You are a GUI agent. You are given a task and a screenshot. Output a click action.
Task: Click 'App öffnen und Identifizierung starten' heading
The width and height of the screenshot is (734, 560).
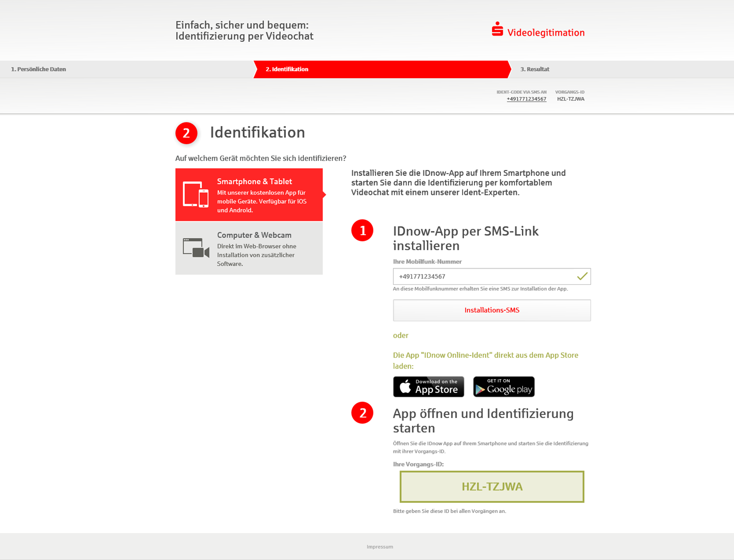tap(483, 421)
